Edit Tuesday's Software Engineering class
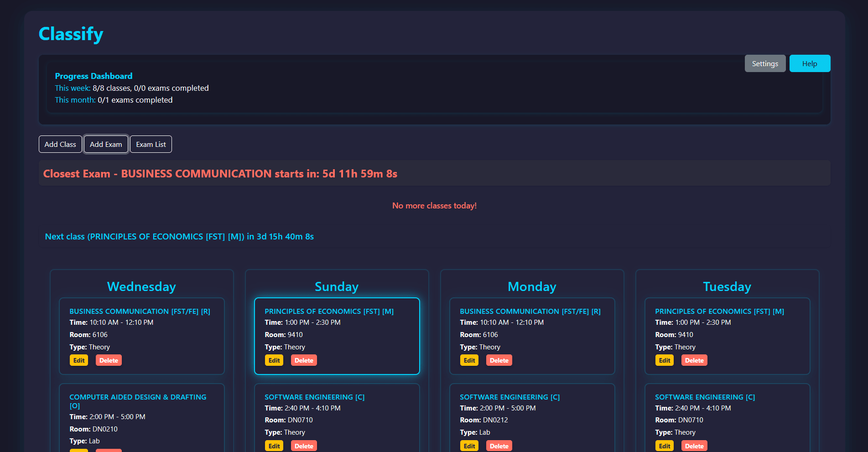This screenshot has height=452, width=868. click(665, 446)
